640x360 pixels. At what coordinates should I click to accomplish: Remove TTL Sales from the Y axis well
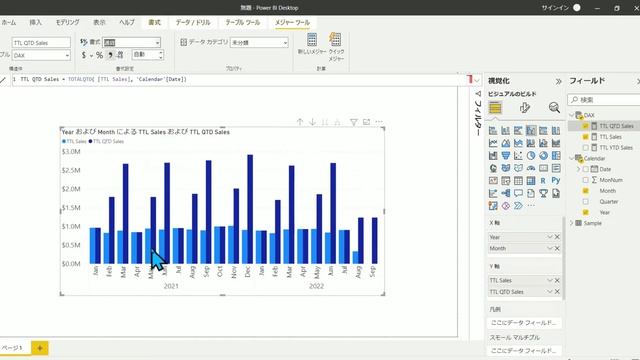[557, 280]
